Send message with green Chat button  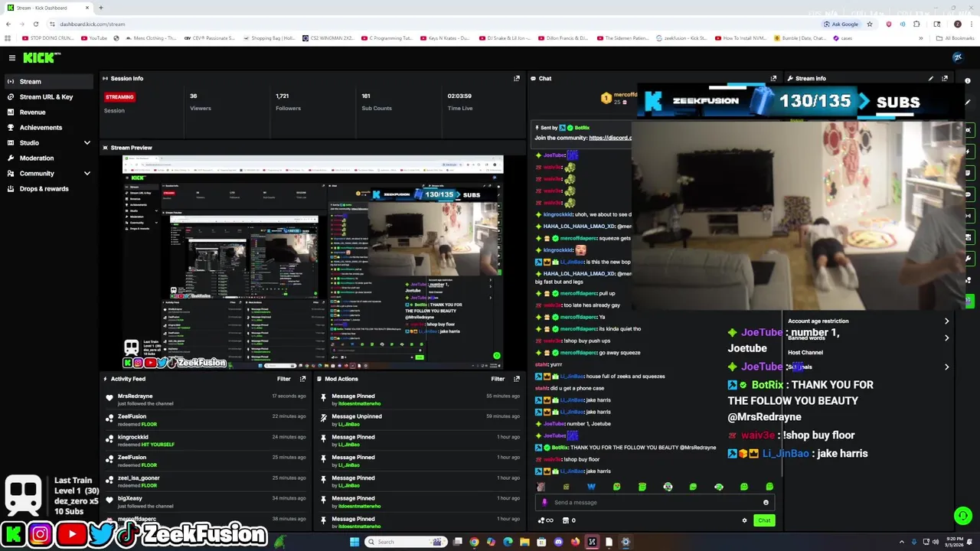pyautogui.click(x=764, y=520)
